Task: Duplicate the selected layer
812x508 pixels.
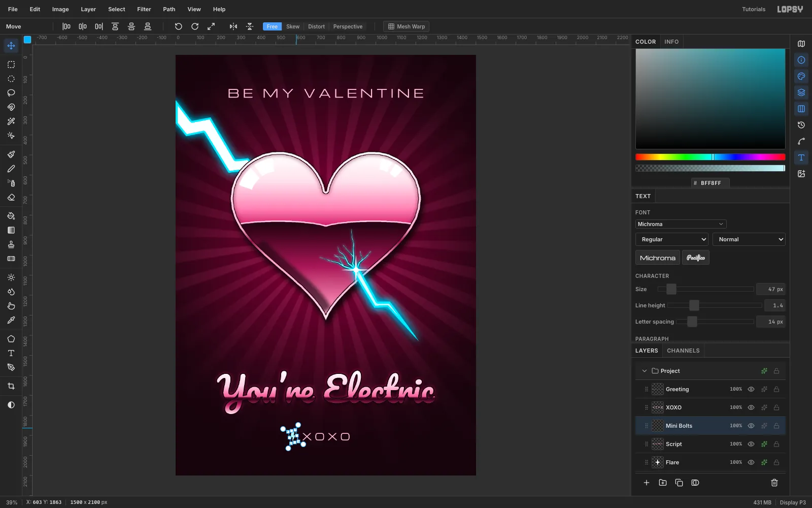Action: pyautogui.click(x=679, y=483)
